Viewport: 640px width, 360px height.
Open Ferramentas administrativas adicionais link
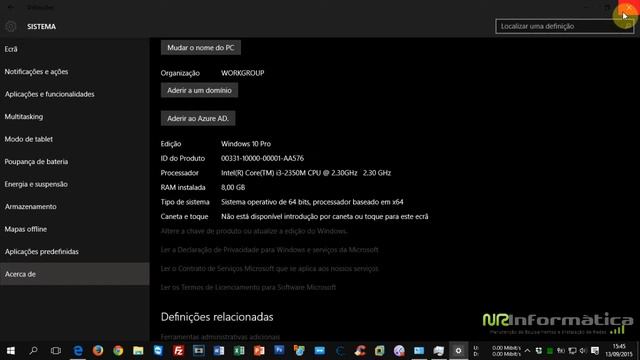(x=220, y=337)
